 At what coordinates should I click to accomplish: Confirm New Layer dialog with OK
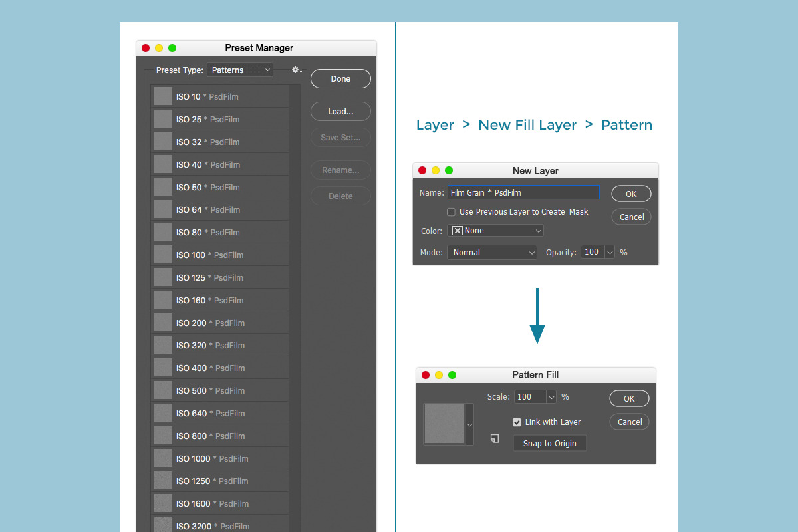pos(631,194)
